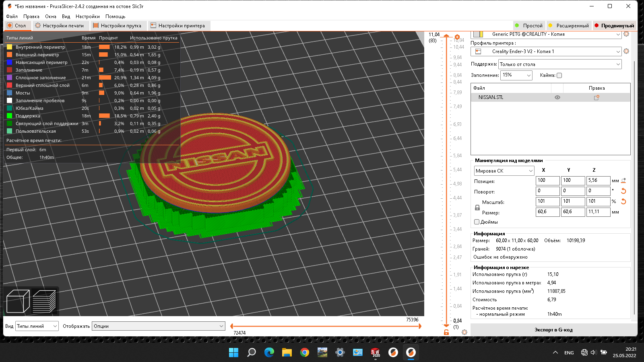This screenshot has height=362, width=644.
Task: Toggle visibility eye for NISSAN.STL
Action: click(557, 97)
